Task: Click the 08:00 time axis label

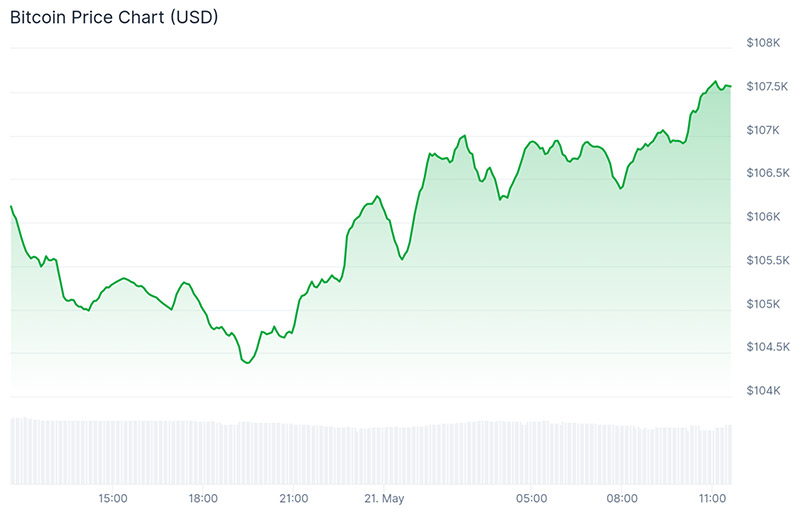Action: (622, 499)
